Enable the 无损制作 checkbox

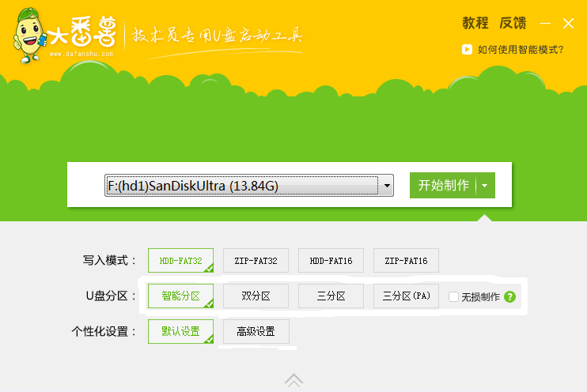click(x=453, y=296)
